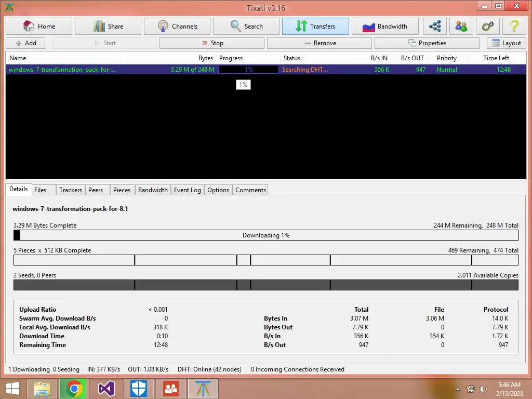The height and width of the screenshot is (399, 532).
Task: Click the 'Downloading 1%' progress bar
Action: coord(266,235)
